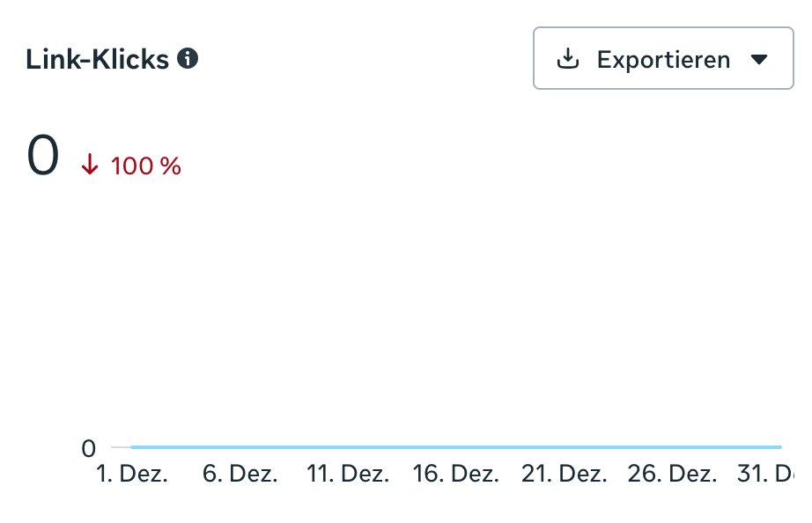Expand the Exportieren dropdown caret

pos(759,60)
